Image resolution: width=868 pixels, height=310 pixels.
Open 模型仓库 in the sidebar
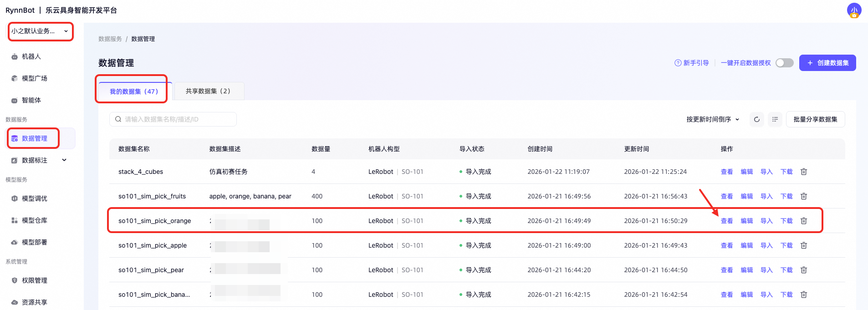pyautogui.click(x=34, y=220)
